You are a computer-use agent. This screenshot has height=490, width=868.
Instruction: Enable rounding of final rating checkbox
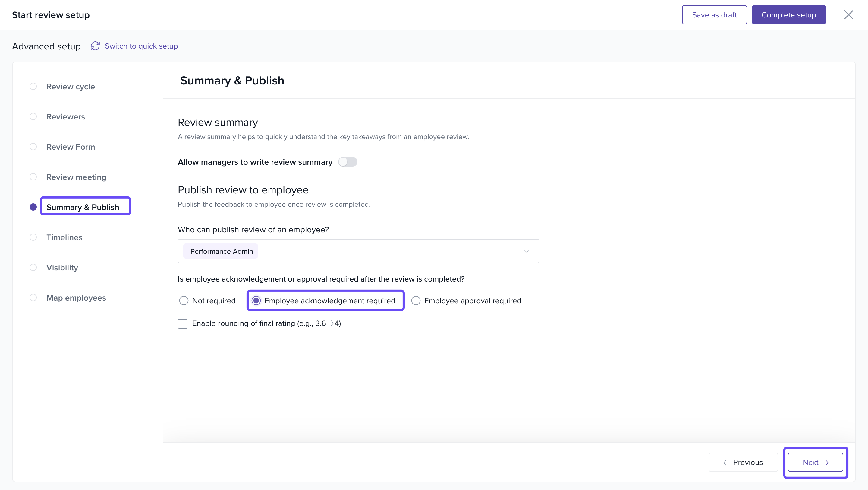click(x=183, y=323)
